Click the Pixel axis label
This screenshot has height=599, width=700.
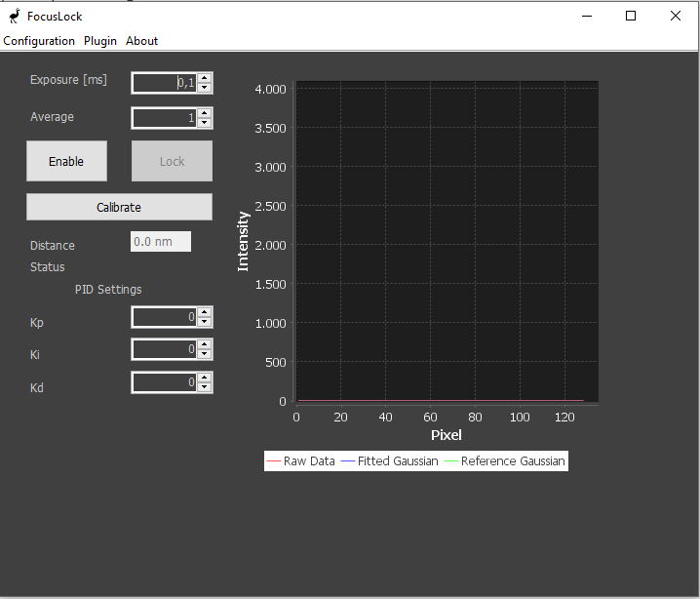(446, 435)
